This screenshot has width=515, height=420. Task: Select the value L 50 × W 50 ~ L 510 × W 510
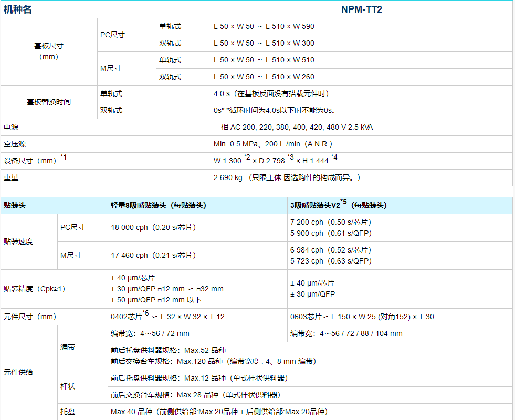click(x=264, y=60)
